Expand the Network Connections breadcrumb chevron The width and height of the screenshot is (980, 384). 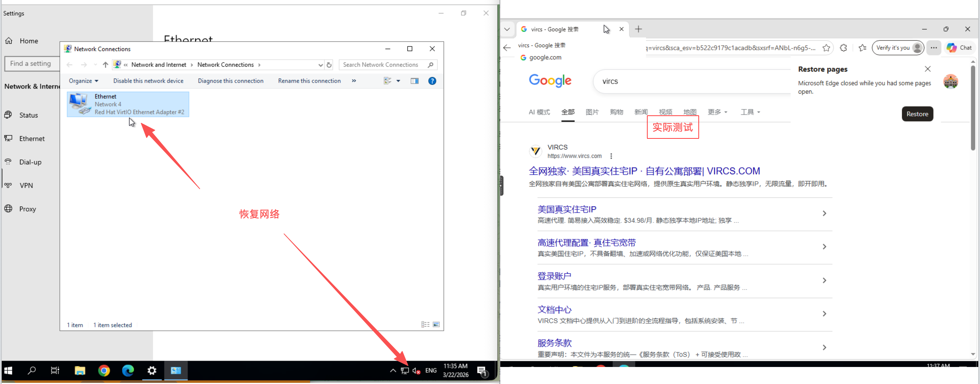tap(259, 65)
